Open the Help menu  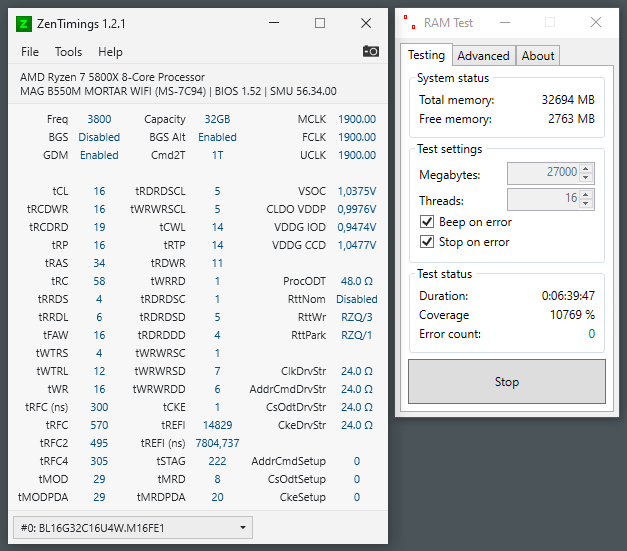tap(110, 52)
